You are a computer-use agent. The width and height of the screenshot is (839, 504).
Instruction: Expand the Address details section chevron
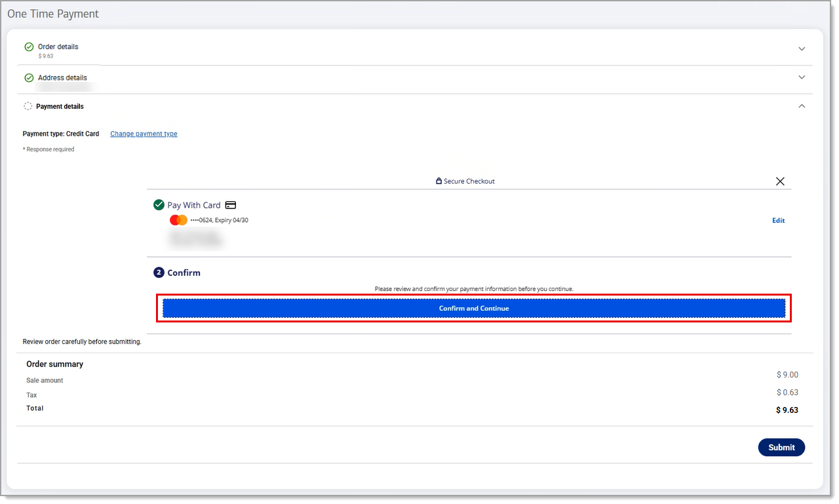(802, 77)
